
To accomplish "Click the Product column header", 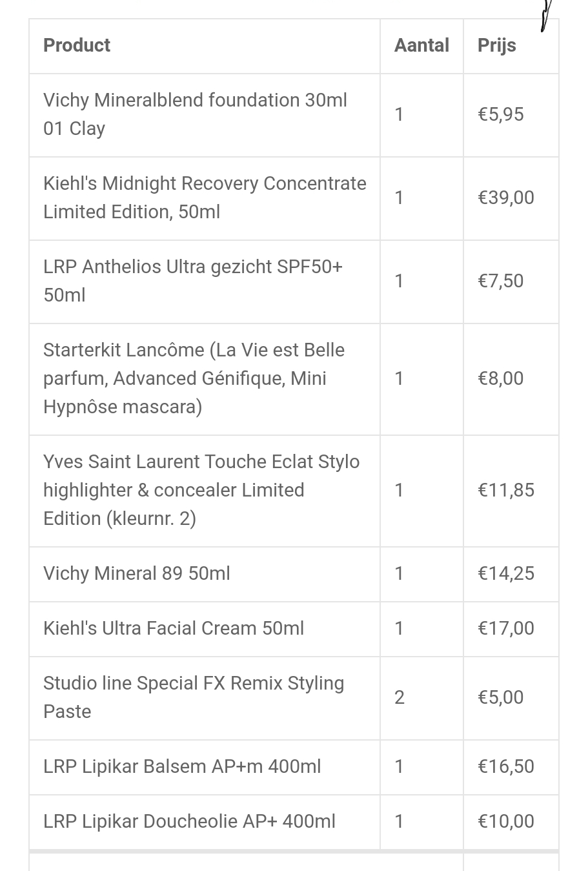I will tap(77, 45).
